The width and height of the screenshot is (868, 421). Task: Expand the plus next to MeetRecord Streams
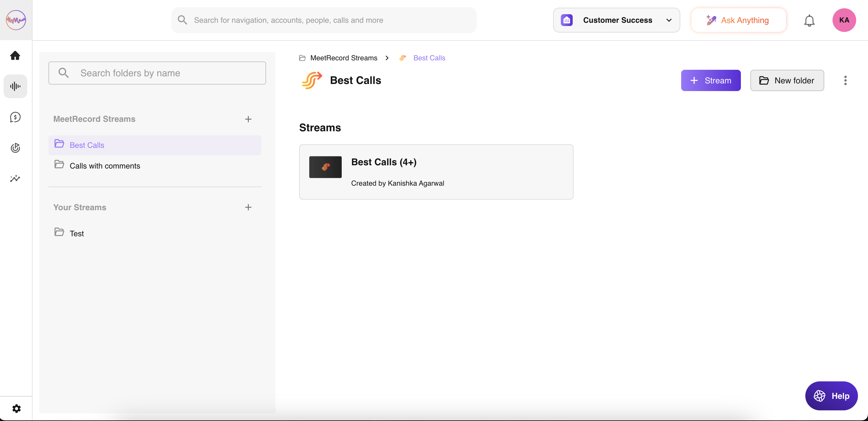click(248, 119)
